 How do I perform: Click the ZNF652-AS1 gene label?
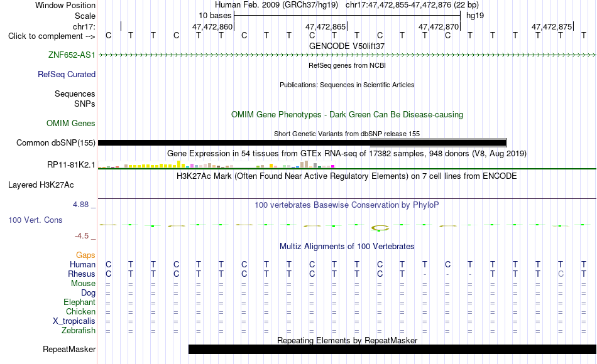pos(72,55)
